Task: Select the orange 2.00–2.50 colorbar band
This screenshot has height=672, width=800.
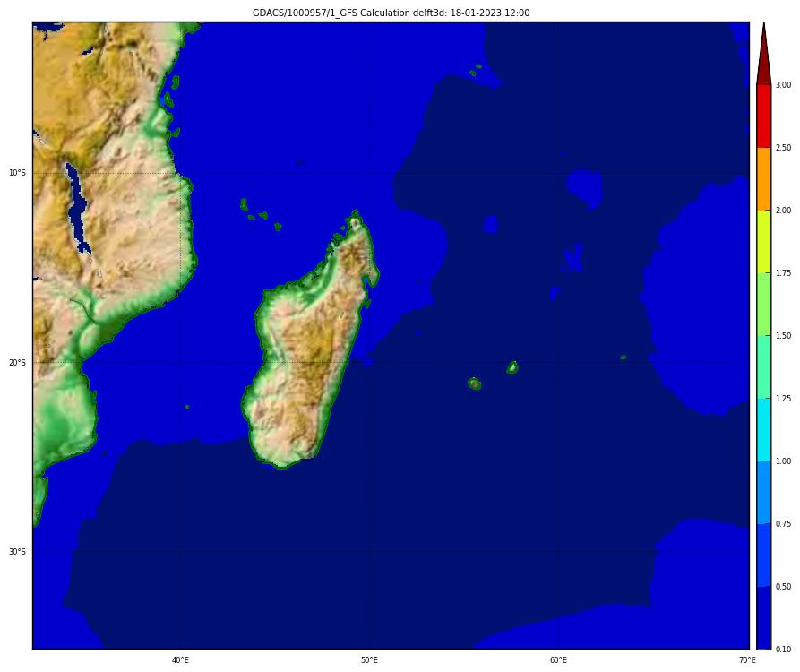Action: pos(763,179)
